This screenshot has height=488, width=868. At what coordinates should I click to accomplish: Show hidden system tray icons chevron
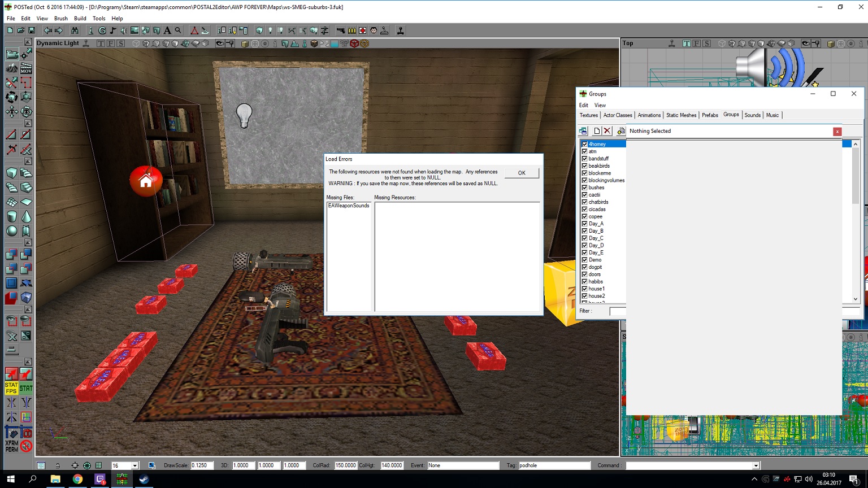(x=754, y=480)
